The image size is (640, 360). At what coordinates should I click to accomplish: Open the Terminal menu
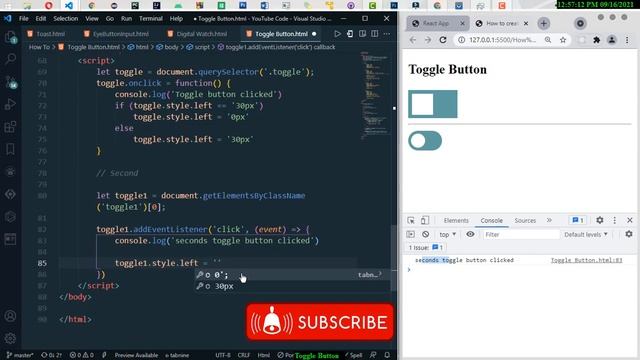click(151, 19)
